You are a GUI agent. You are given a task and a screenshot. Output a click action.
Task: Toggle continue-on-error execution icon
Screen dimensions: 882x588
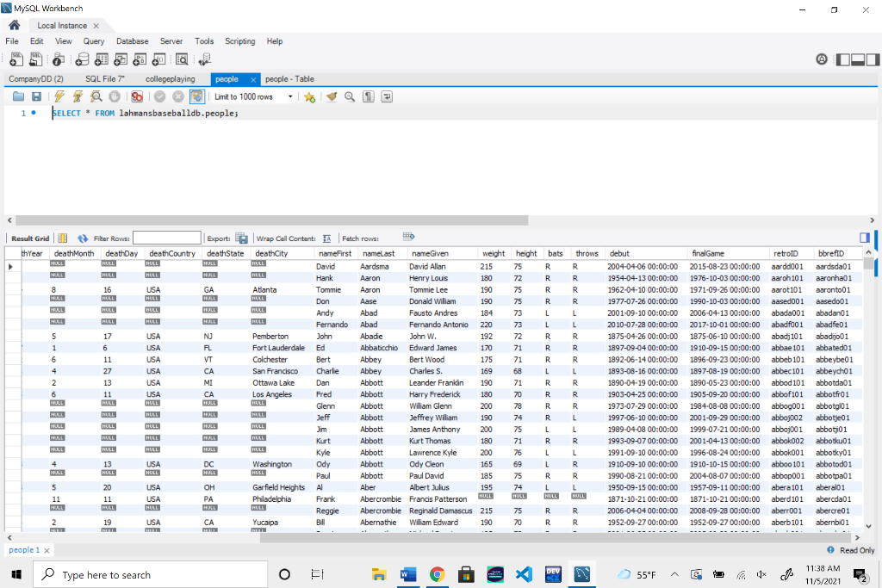137,96
